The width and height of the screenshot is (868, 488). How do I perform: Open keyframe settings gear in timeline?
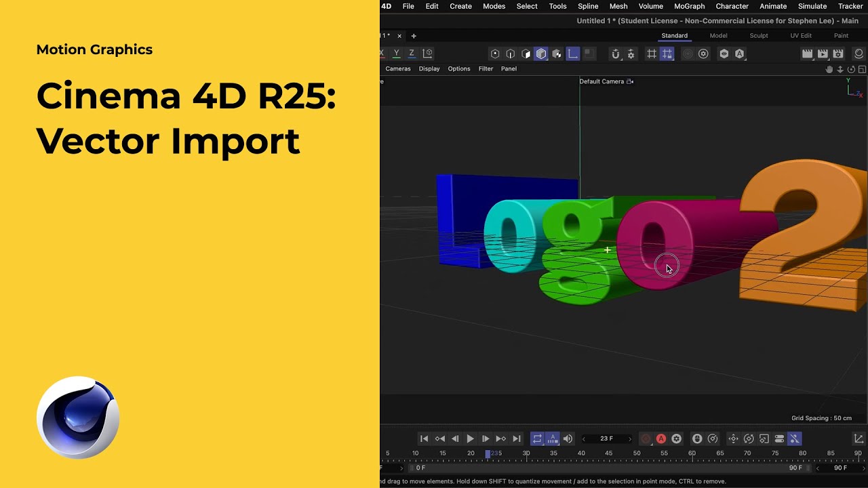(x=676, y=439)
